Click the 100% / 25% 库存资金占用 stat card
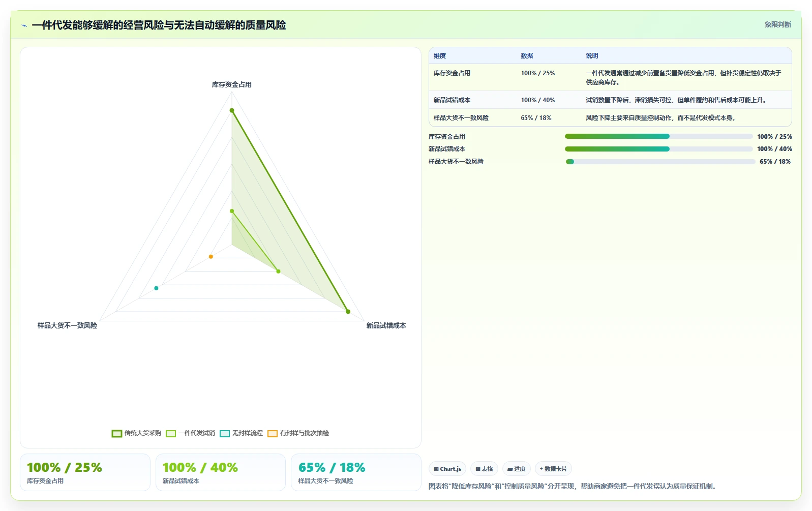The height and width of the screenshot is (511, 812). coord(85,472)
